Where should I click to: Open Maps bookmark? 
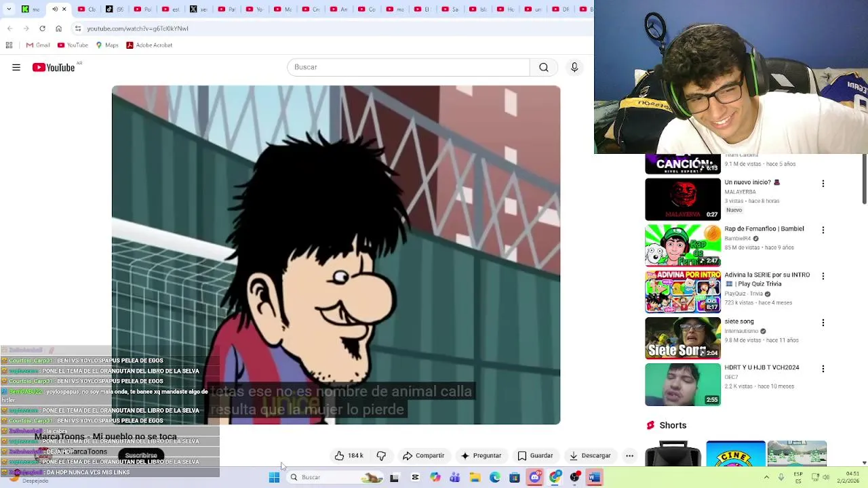pos(107,45)
